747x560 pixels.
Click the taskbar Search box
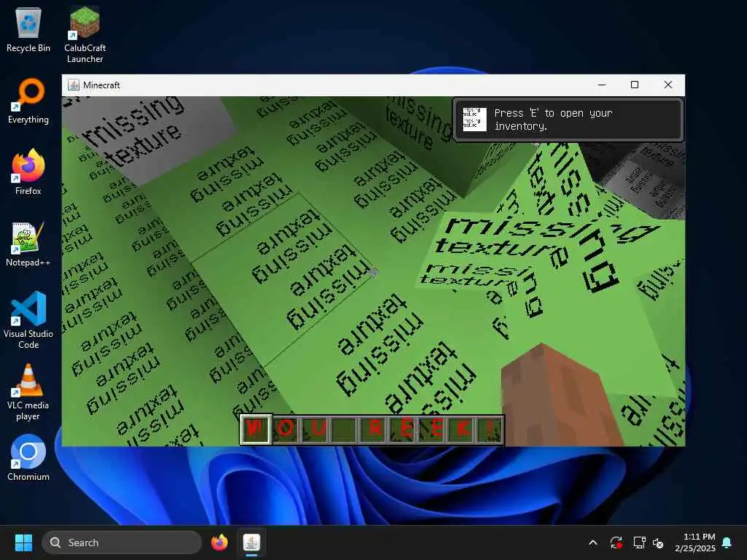click(122, 542)
